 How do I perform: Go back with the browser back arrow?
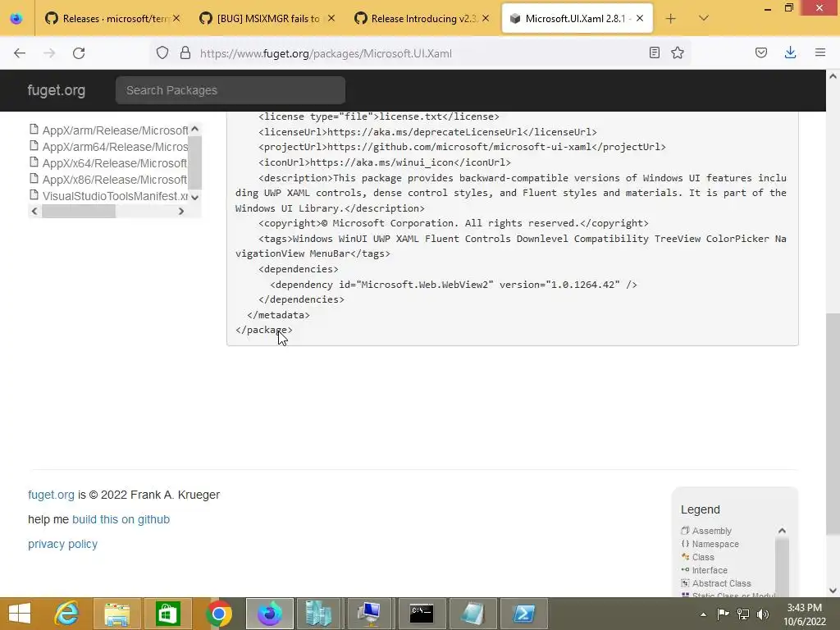20,53
